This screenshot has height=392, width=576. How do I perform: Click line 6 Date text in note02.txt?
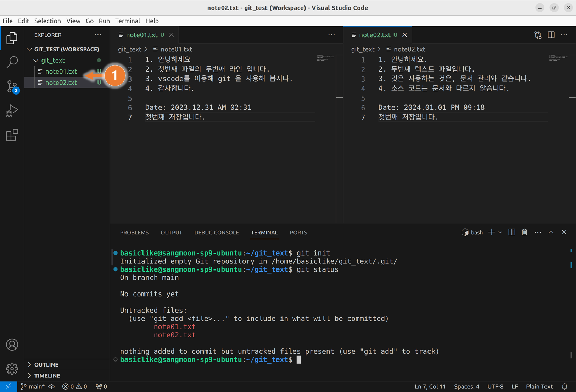(431, 107)
